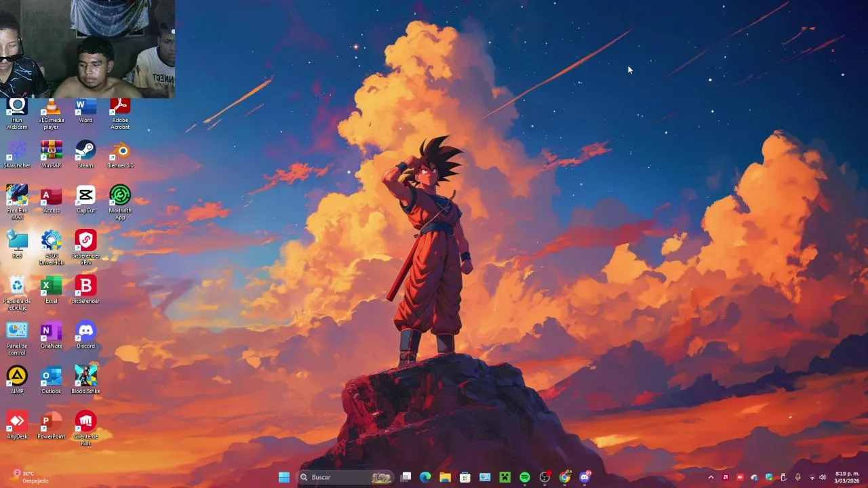Select the ASUS DriverHub shortcut
868x488 pixels.
52,247
